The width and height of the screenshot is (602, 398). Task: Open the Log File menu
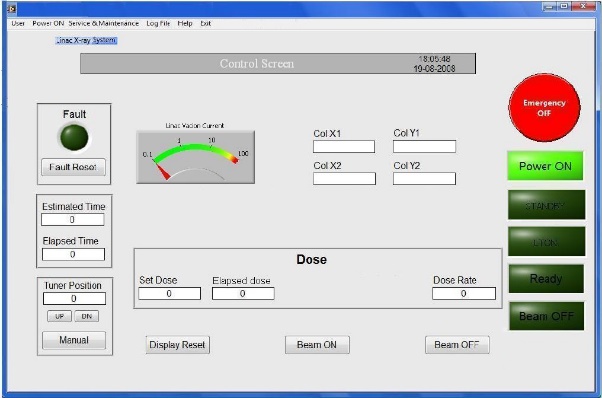pos(158,23)
